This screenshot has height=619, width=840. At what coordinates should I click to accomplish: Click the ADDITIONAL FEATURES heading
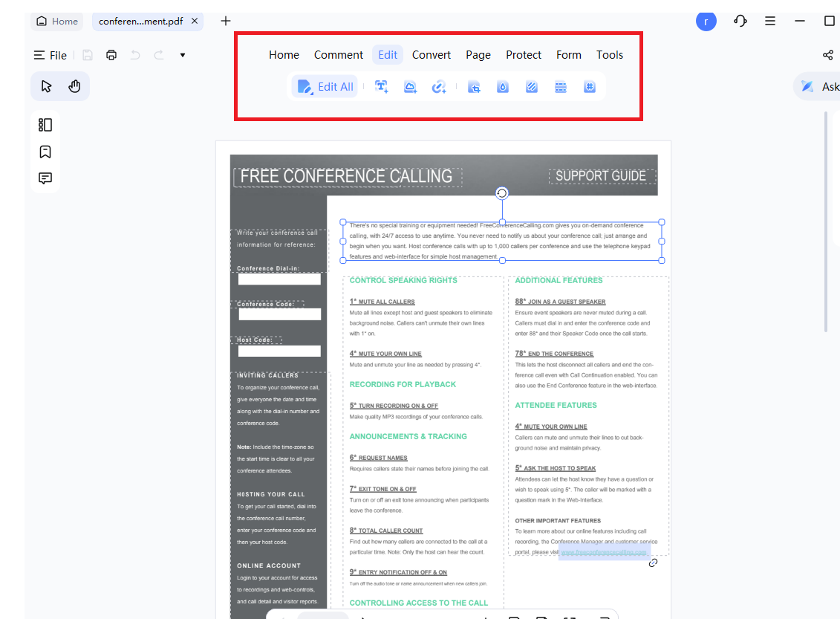559,280
